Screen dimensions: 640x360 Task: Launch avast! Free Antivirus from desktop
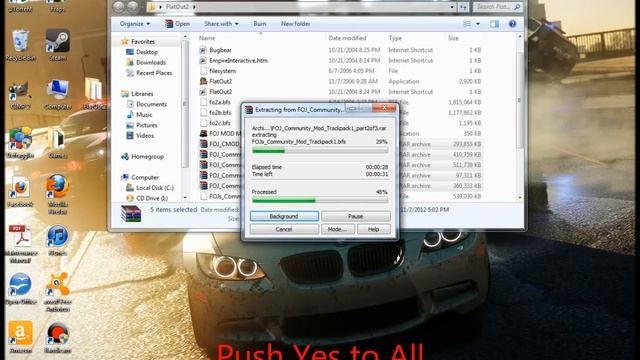click(x=57, y=292)
